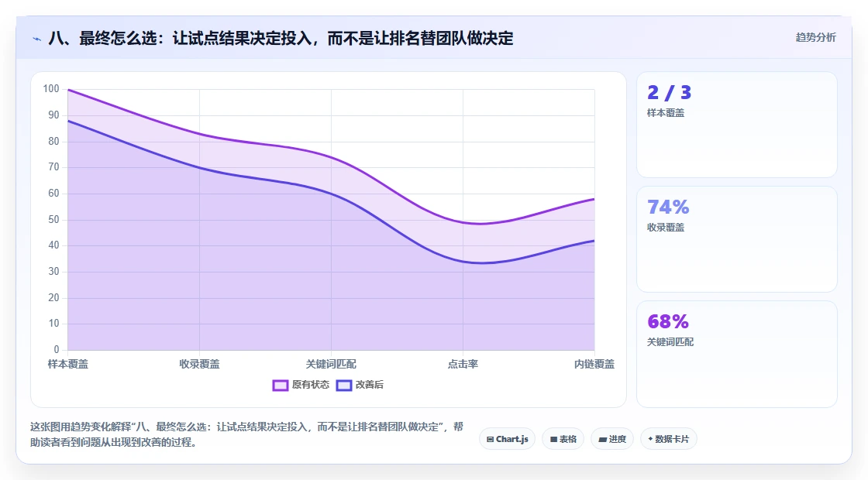This screenshot has width=868, height=480.
Task: Open the 68% 关键词匹配 card
Action: tap(737, 354)
